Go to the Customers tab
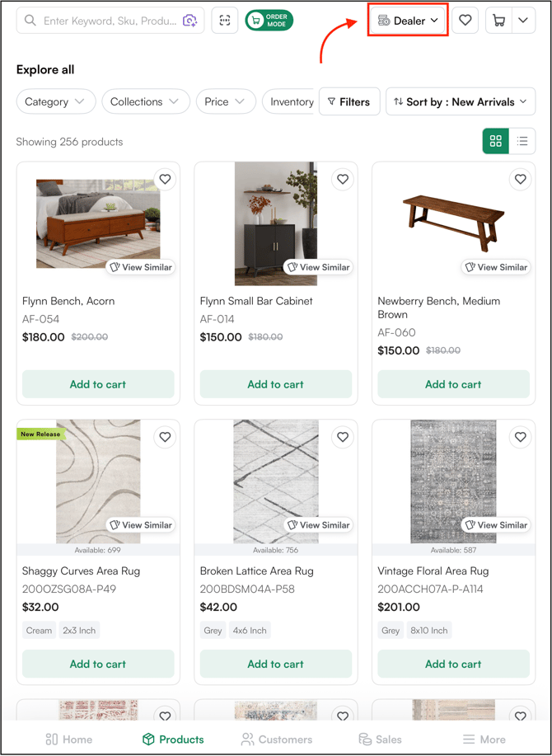This screenshot has width=552, height=756. [x=277, y=740]
